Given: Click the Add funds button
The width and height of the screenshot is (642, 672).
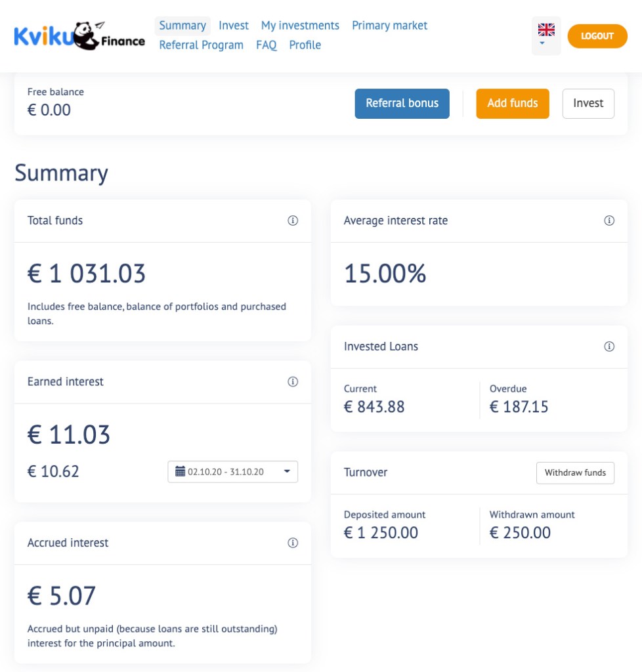Looking at the screenshot, I should [513, 103].
